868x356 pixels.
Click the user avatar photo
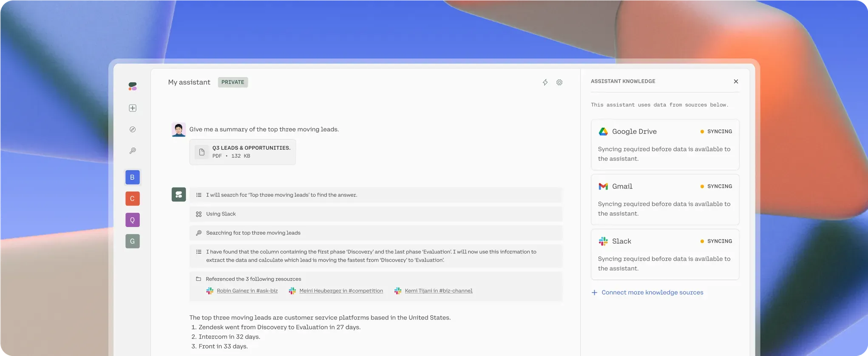[179, 130]
